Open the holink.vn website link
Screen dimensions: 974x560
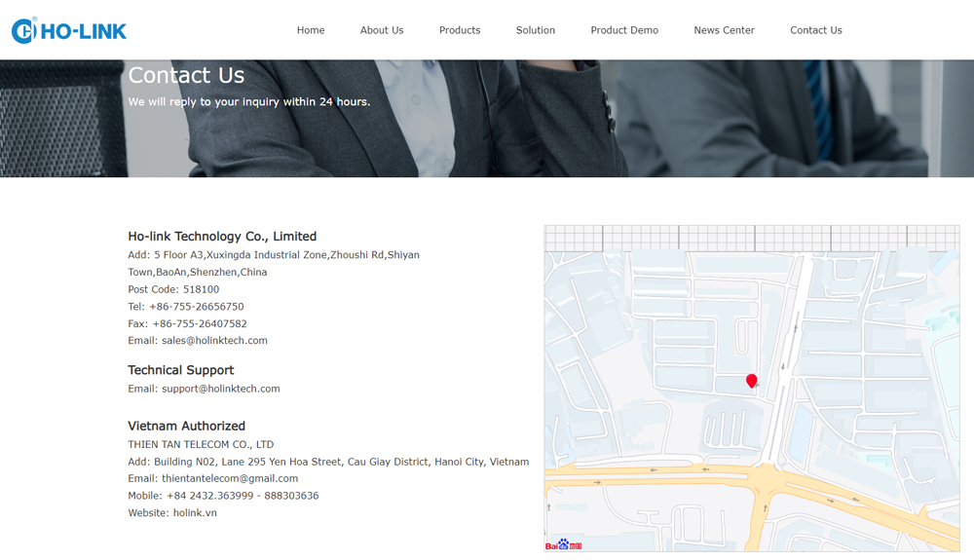[195, 513]
